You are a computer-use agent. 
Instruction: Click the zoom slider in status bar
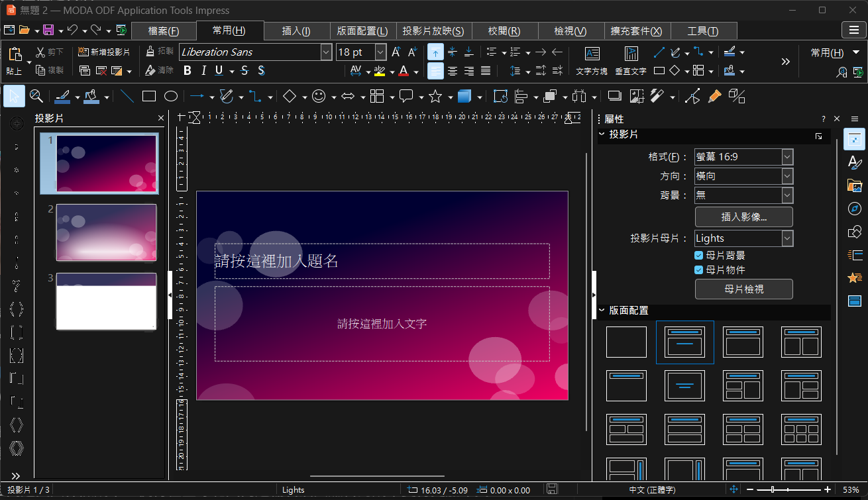click(788, 489)
